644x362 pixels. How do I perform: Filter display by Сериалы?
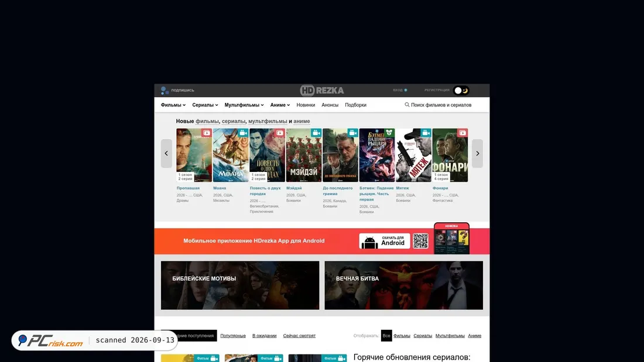tap(423, 336)
